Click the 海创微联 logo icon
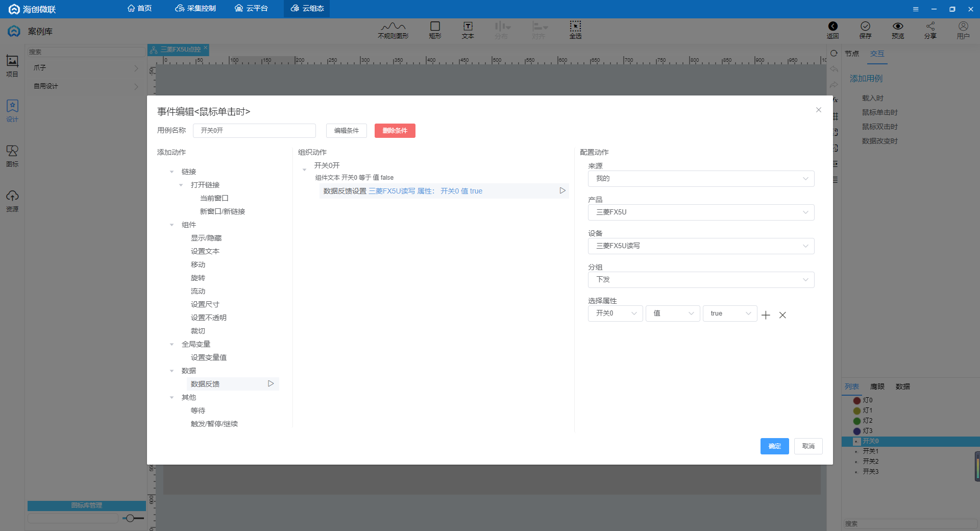980x531 pixels. pos(14,9)
